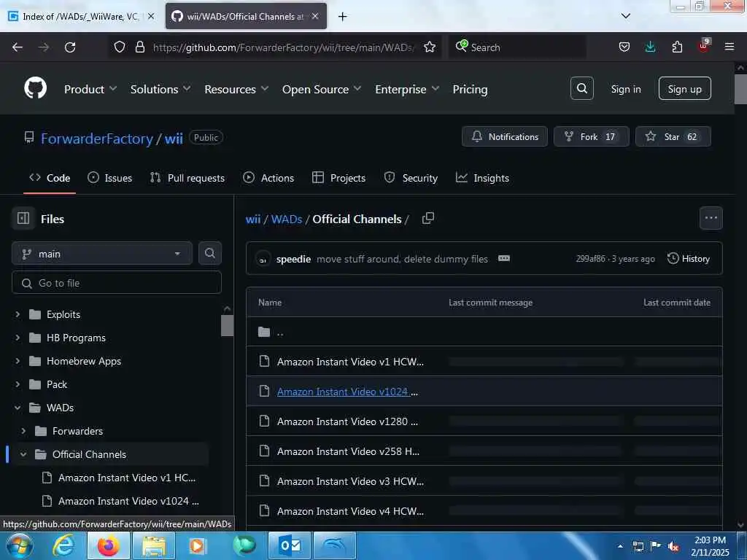Go to parent directory dots row
The image size is (747, 560).
coord(484,332)
